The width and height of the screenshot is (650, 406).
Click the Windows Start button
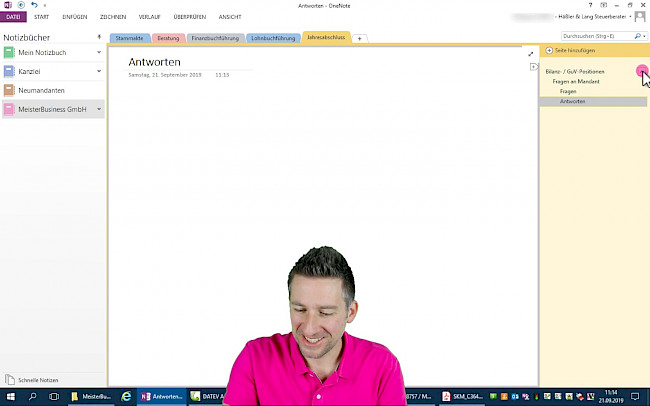tap(9, 396)
